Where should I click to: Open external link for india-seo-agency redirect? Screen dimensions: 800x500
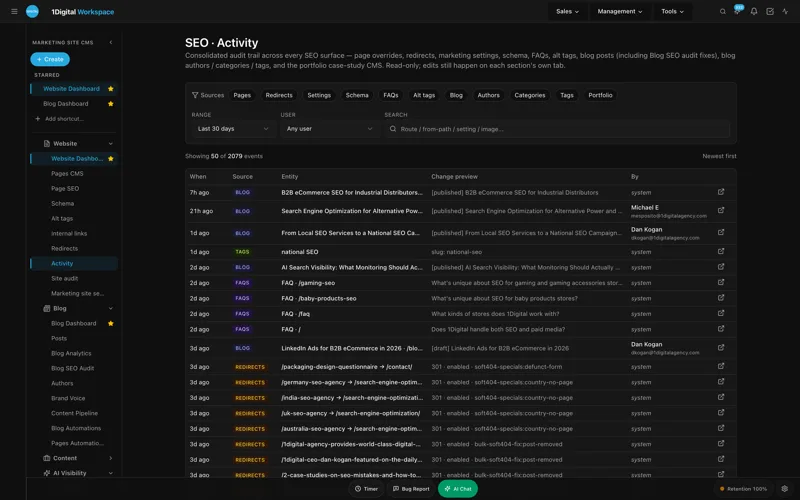(x=721, y=397)
